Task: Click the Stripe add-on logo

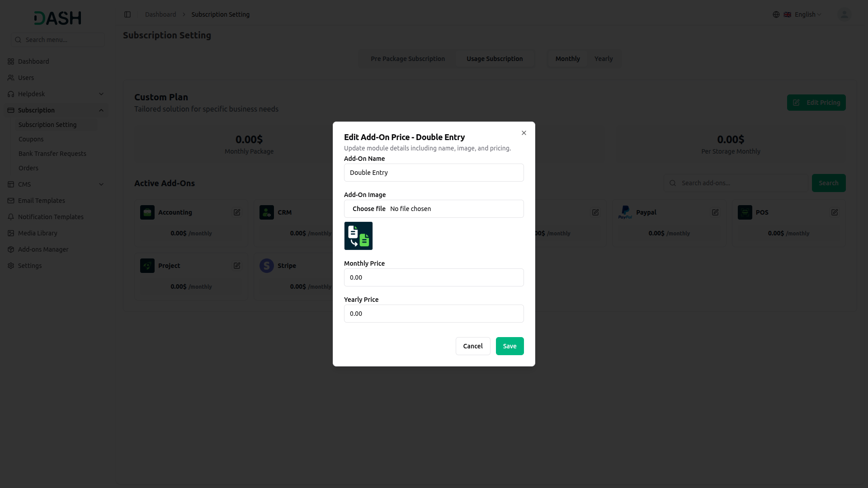Action: [x=267, y=266]
